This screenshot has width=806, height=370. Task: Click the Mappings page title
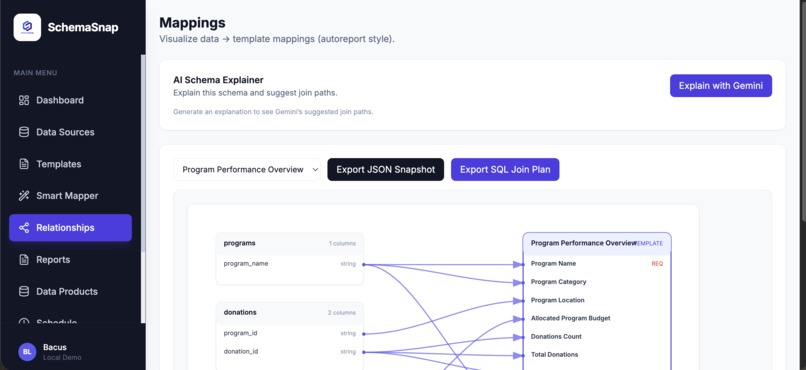pos(192,23)
